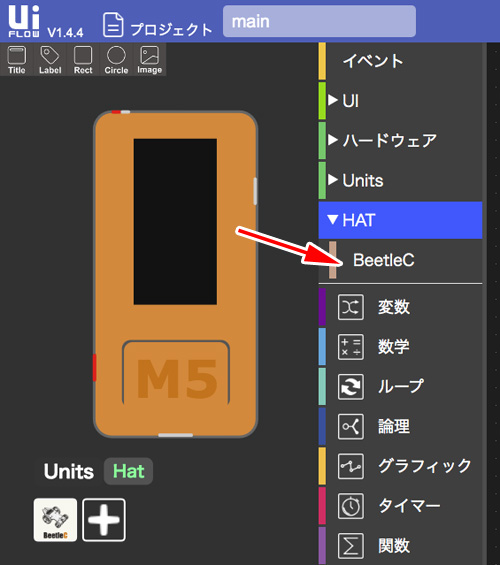Switch to the Units tab
Viewport: 500px width, 565px height.
tap(69, 471)
